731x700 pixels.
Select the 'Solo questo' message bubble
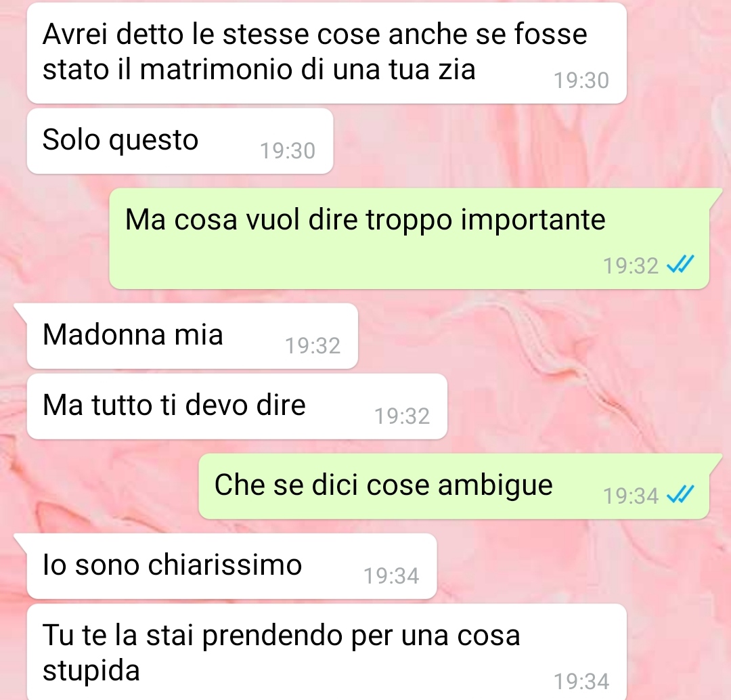(x=180, y=141)
